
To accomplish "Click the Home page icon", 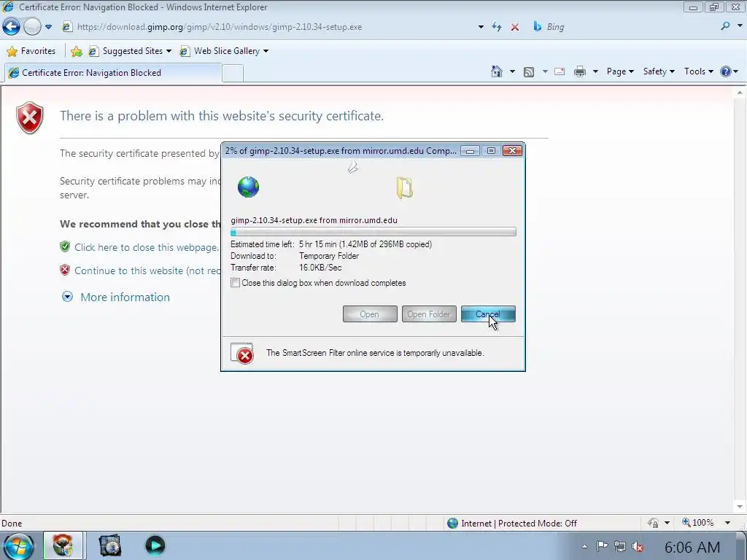I will coord(496,71).
